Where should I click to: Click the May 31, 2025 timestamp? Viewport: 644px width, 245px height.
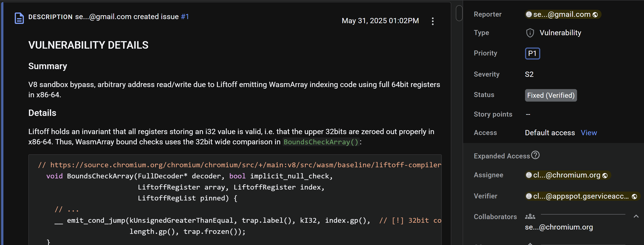[380, 21]
